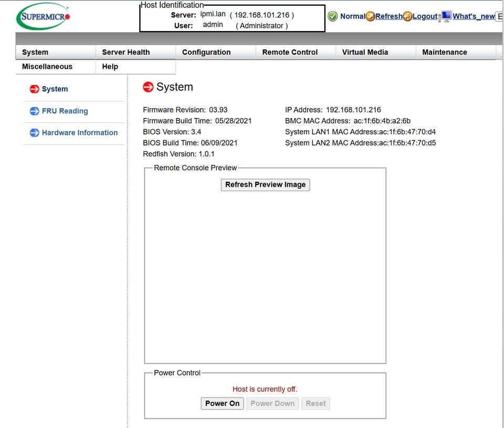This screenshot has height=428, width=504.
Task: Open the What's_new link
Action: pos(474,16)
